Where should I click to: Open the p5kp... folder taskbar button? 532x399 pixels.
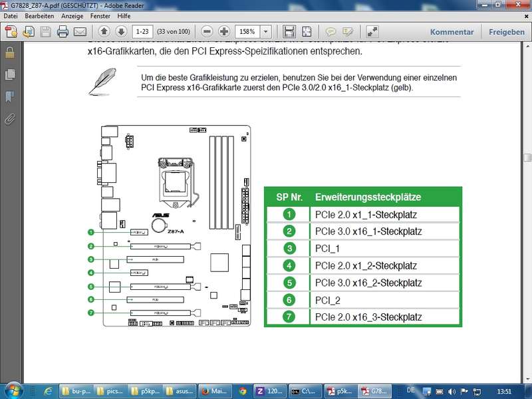145,391
